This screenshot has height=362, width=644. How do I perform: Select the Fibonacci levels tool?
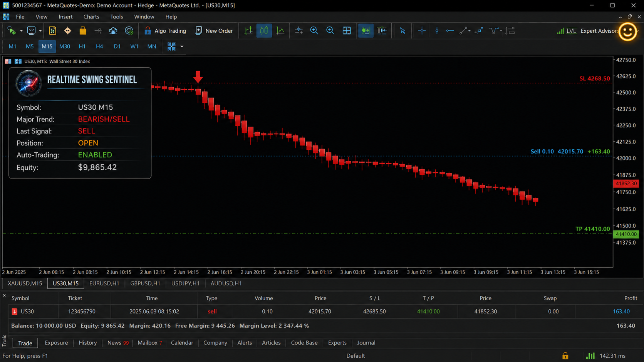510,31
